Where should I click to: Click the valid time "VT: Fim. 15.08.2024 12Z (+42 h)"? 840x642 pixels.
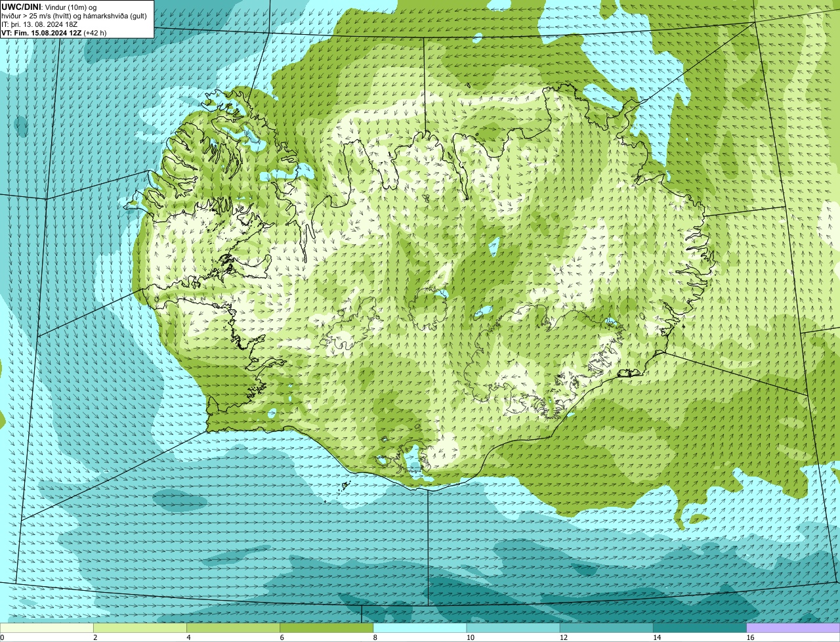coord(54,32)
